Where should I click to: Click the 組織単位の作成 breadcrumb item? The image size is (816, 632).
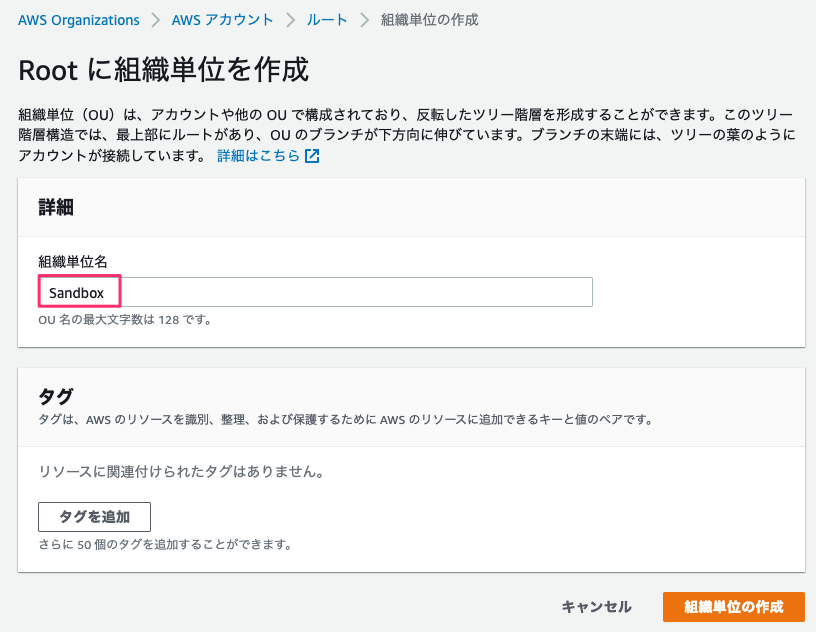pos(429,20)
